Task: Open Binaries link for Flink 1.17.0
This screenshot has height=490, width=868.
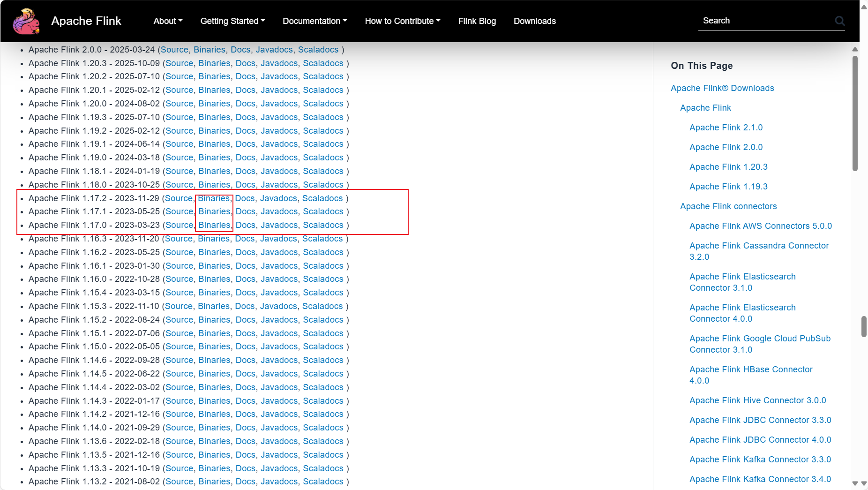Action: tap(214, 225)
